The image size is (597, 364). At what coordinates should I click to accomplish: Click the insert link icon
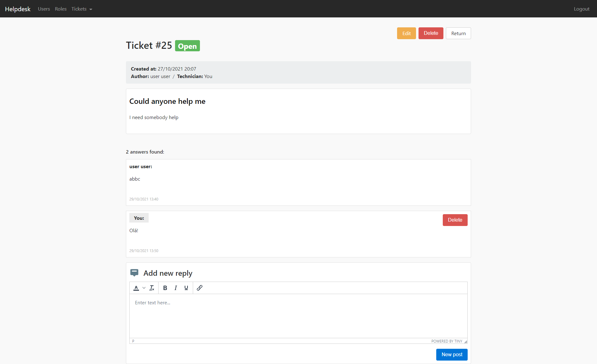pyautogui.click(x=200, y=288)
